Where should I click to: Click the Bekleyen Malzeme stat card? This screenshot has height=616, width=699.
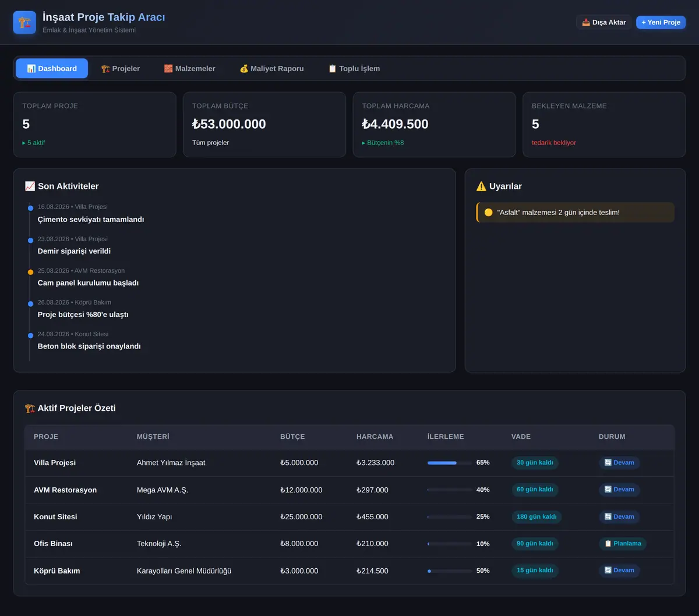pyautogui.click(x=604, y=125)
